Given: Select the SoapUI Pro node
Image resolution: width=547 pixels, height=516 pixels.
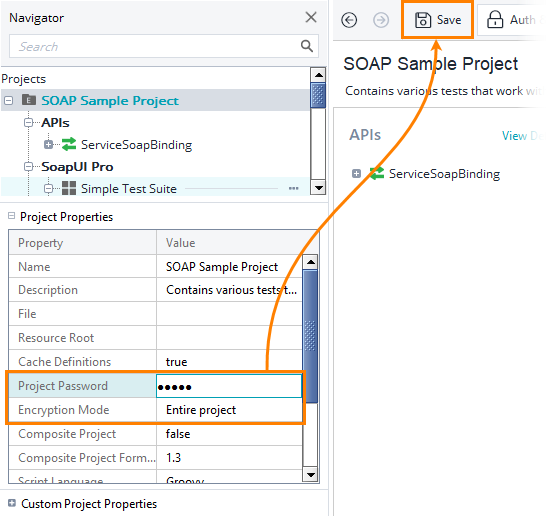Looking at the screenshot, I should [x=77, y=167].
